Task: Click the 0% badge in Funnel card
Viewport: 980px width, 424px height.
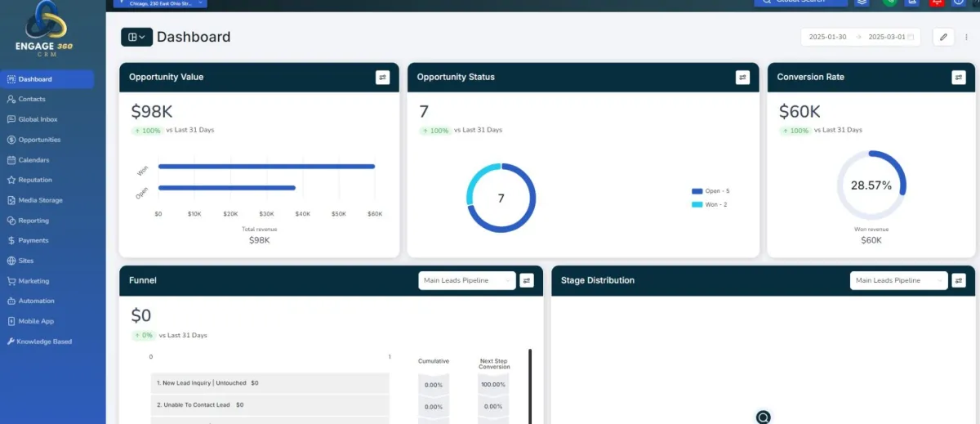Action: tap(143, 336)
